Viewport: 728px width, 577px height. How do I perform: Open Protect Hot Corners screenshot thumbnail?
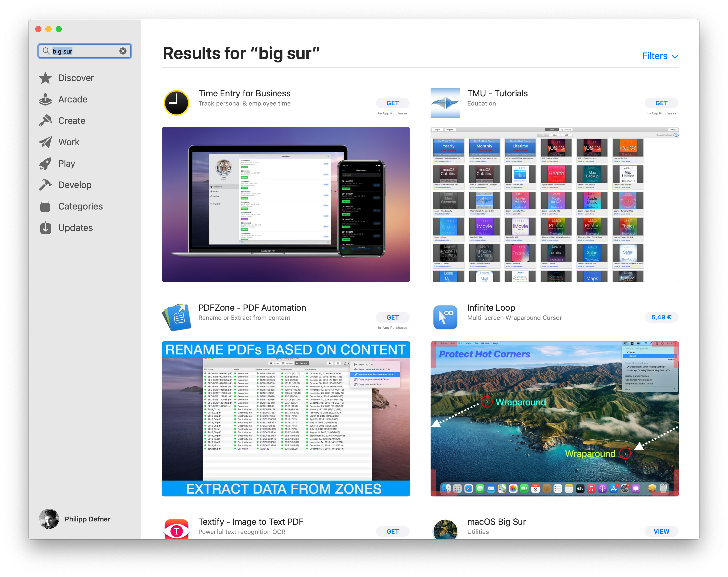[554, 418]
